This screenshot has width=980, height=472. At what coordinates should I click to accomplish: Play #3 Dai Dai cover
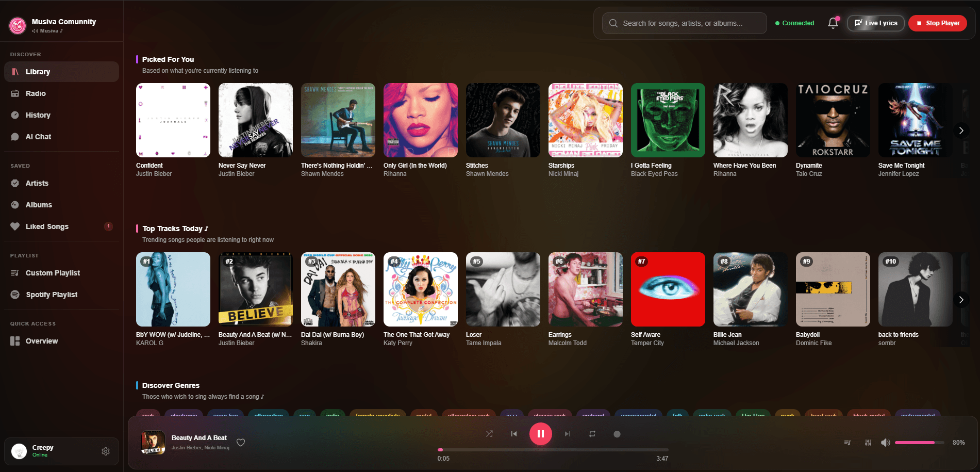click(x=338, y=289)
